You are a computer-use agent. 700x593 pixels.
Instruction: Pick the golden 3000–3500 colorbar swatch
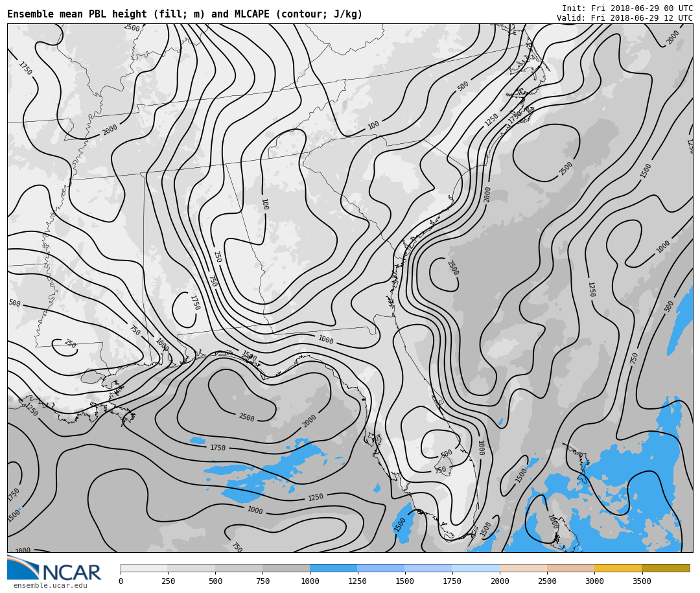click(x=618, y=568)
